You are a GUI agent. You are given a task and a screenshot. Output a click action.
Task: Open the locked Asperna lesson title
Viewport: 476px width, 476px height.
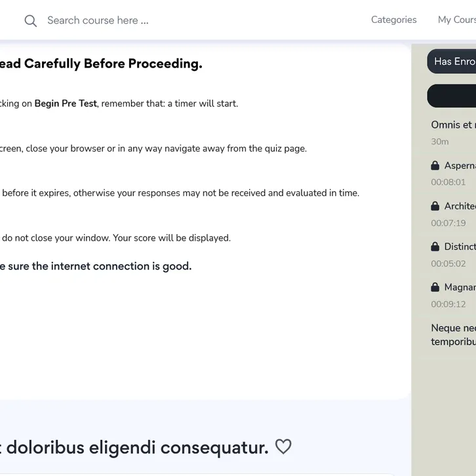pyautogui.click(x=460, y=165)
